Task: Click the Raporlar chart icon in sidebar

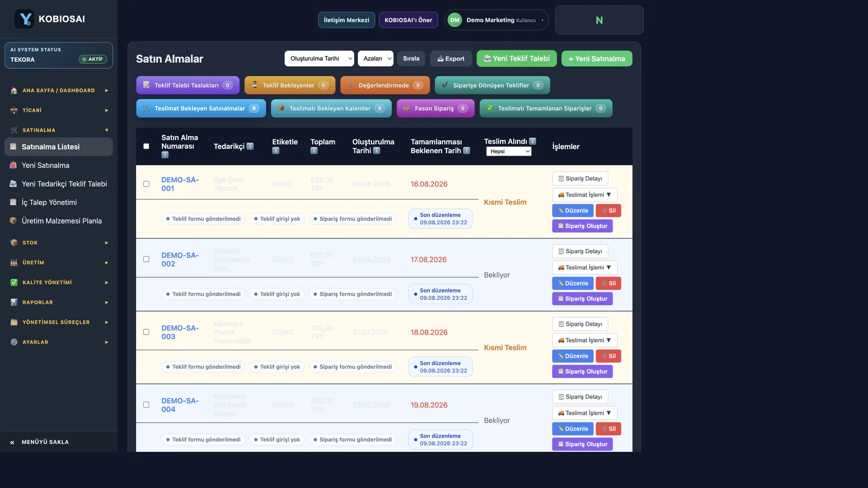Action: 14,303
